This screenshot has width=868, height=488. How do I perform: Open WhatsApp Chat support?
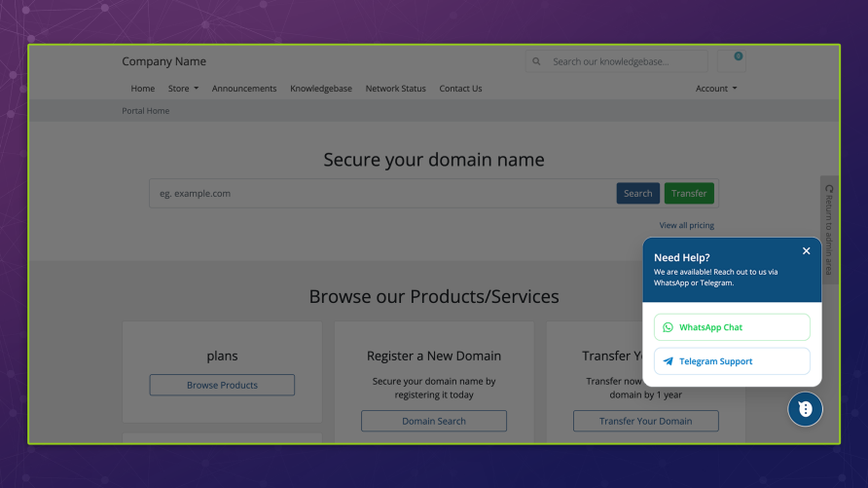coord(732,327)
